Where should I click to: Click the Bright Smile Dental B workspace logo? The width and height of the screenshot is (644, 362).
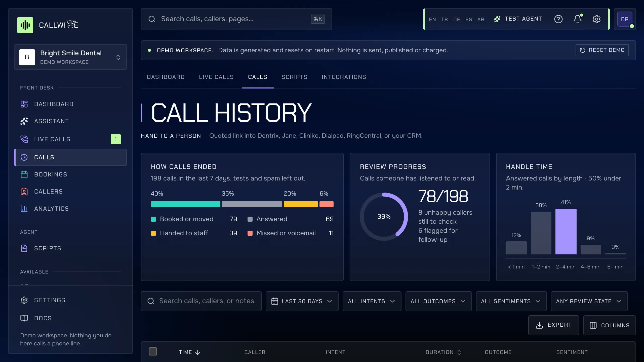tap(27, 57)
